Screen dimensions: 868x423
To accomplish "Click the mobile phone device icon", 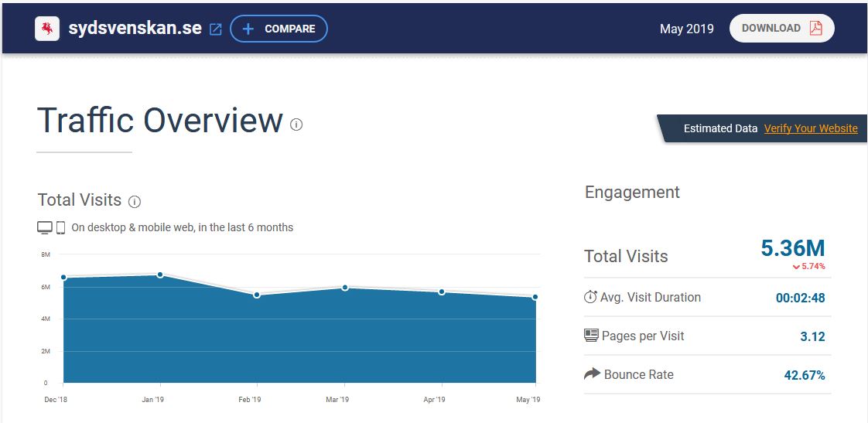I will click(x=60, y=228).
